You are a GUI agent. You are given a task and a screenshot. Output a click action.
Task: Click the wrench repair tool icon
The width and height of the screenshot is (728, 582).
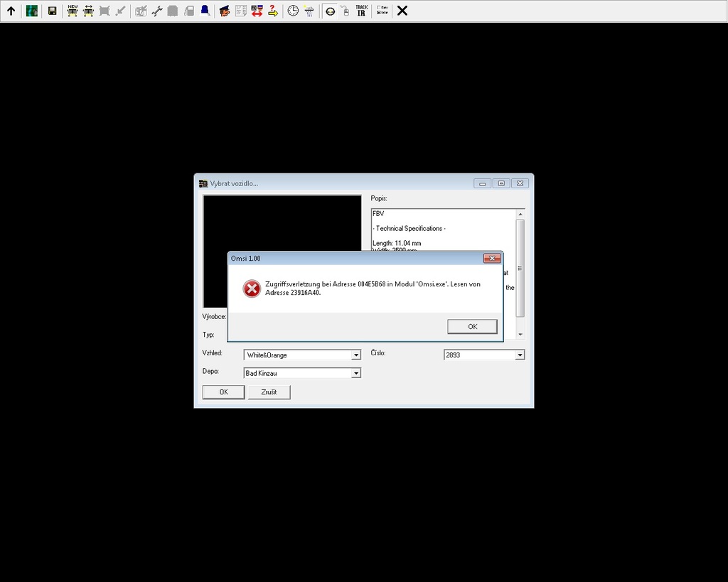point(156,11)
